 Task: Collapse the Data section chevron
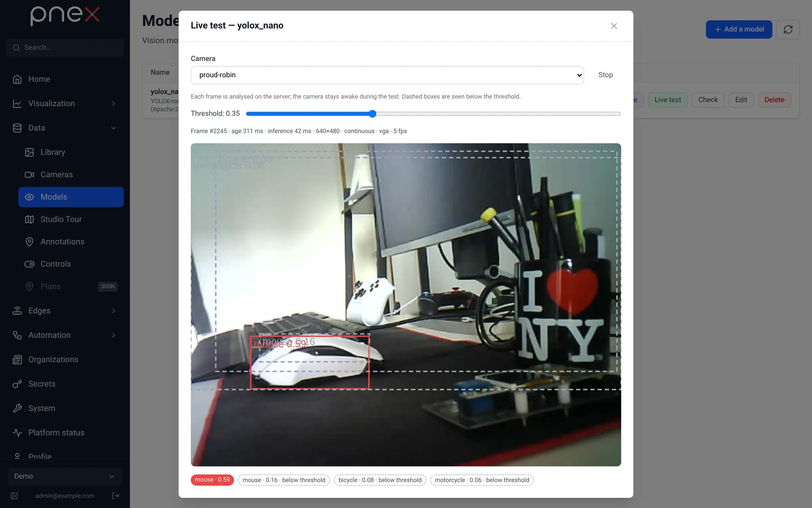(114, 128)
